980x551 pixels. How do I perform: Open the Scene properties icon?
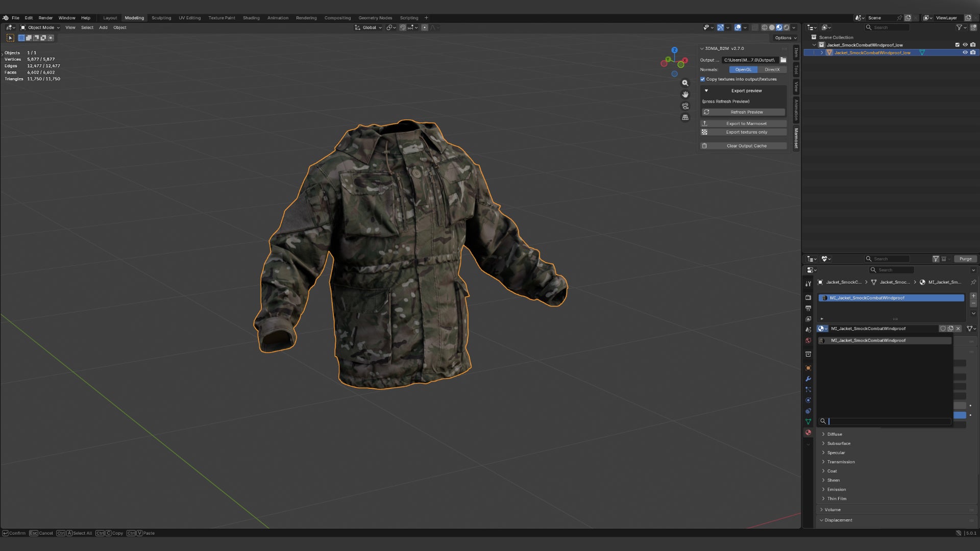pos(808,330)
